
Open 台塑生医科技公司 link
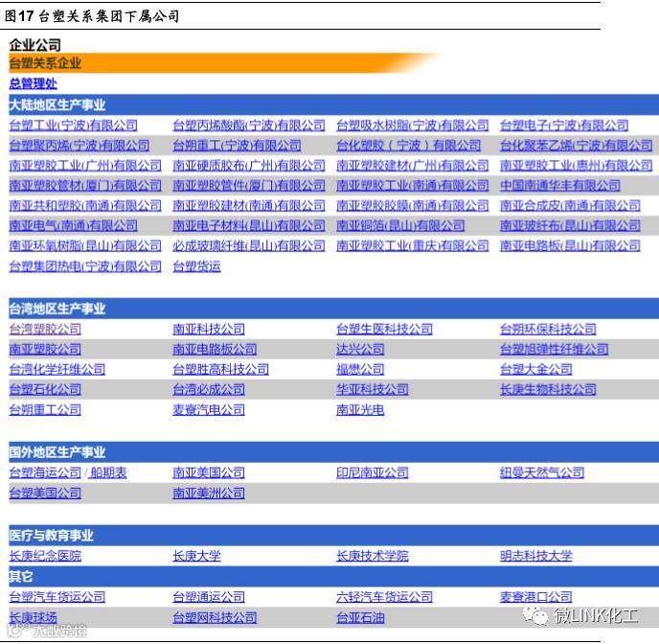[x=384, y=329]
